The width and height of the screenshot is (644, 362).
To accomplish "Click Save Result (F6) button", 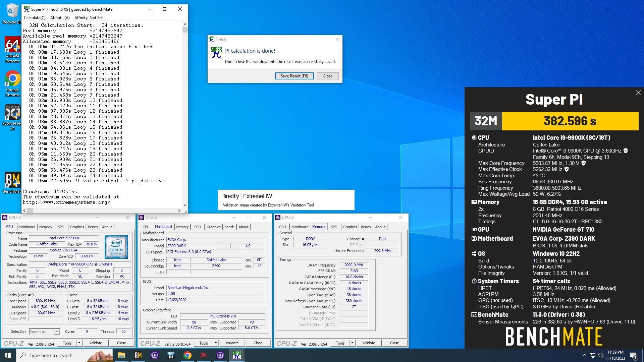I will coord(294,76).
